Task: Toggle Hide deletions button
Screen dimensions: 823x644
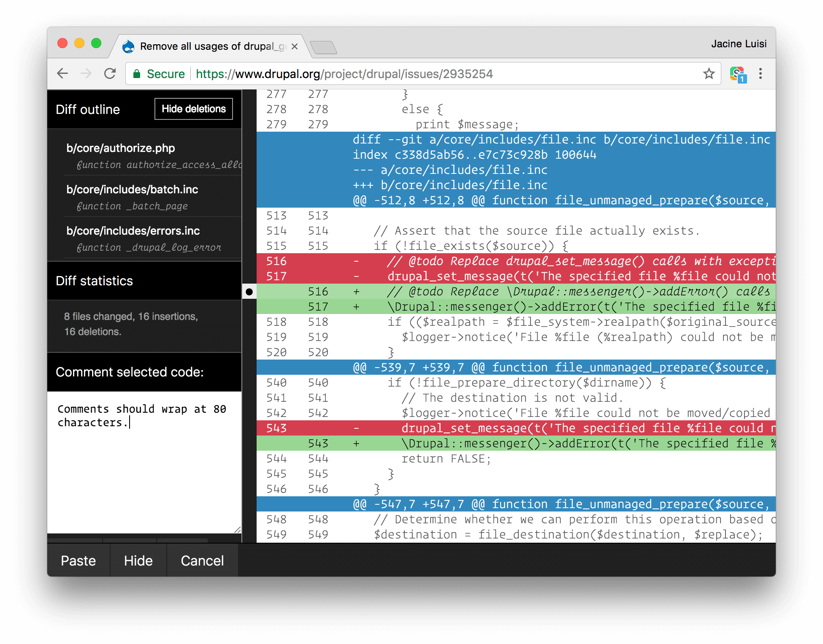Action: pyautogui.click(x=194, y=109)
